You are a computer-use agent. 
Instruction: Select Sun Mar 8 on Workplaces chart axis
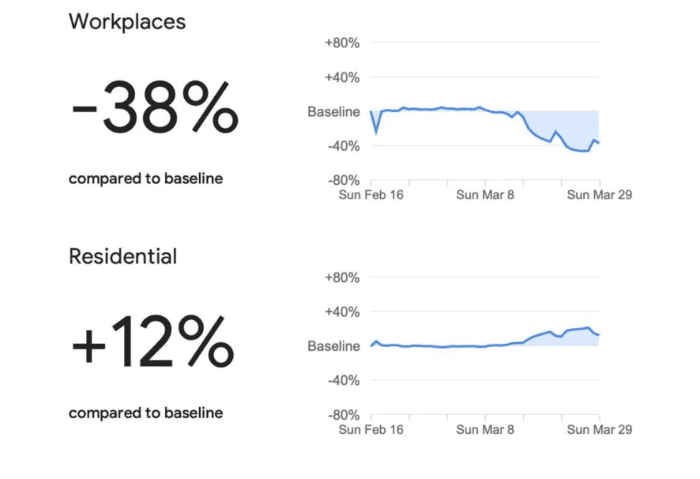484,195
